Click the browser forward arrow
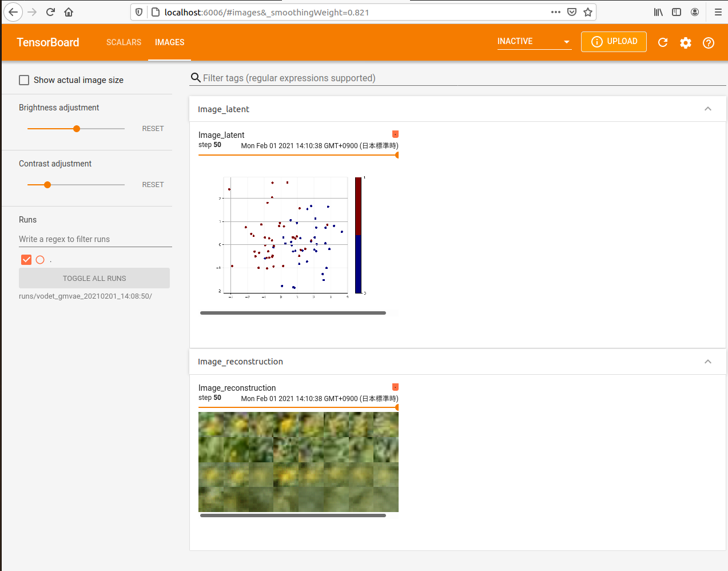 (32, 12)
